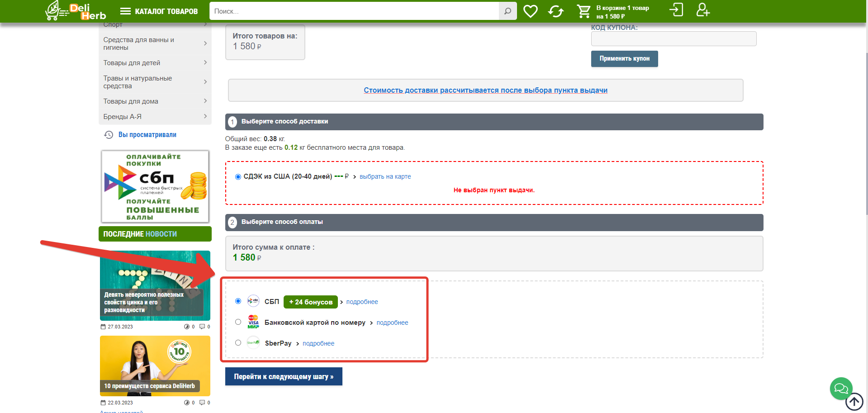868x413 pixels.
Task: Open the green chat support icon
Action: click(x=841, y=389)
